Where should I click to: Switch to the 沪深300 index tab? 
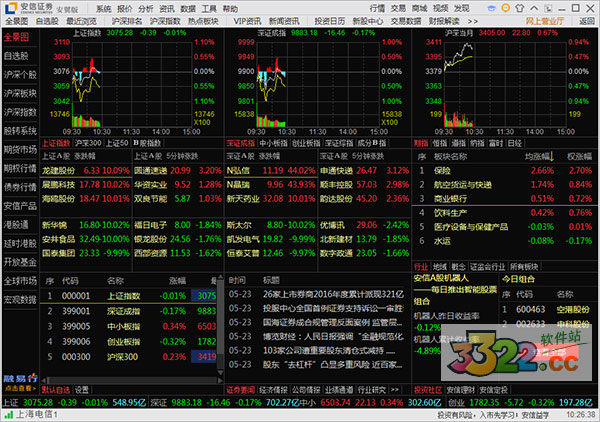88,143
